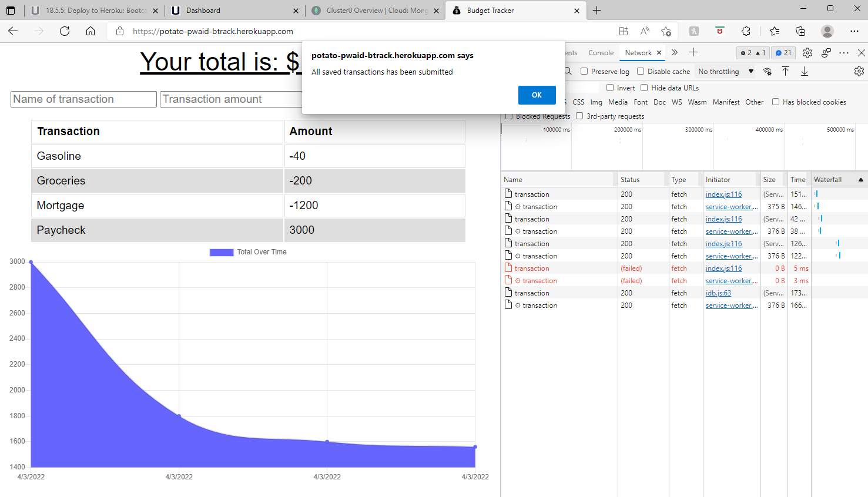Expand hidden DevTools panels with double chevron
The width and height of the screenshot is (868, 497).
tap(675, 52)
